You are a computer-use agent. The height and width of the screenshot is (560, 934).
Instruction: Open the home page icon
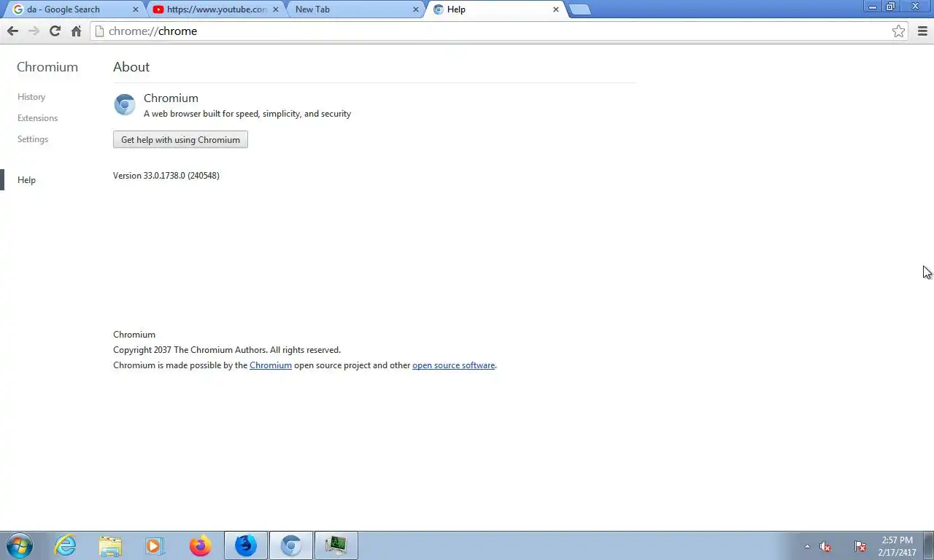tap(76, 31)
